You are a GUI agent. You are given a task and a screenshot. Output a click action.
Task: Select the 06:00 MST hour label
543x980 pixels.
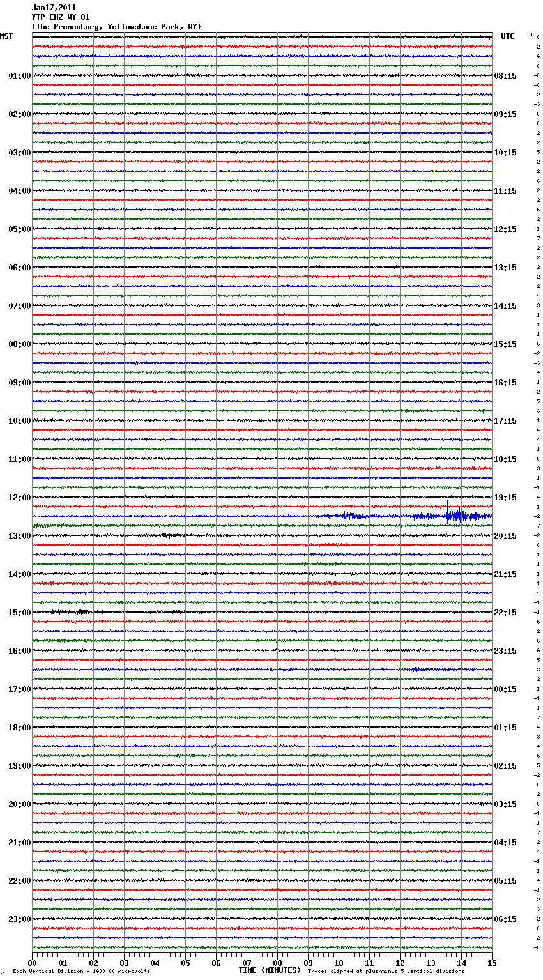pyautogui.click(x=20, y=268)
